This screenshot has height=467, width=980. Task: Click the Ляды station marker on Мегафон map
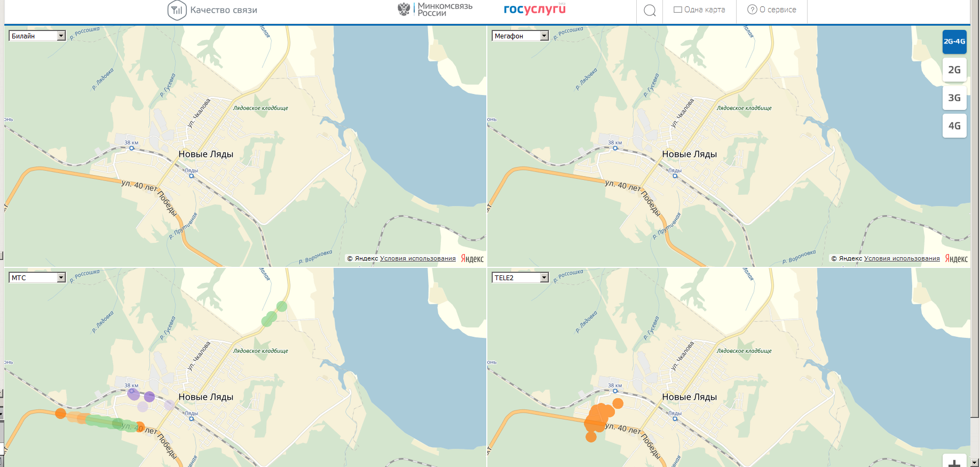pyautogui.click(x=675, y=176)
